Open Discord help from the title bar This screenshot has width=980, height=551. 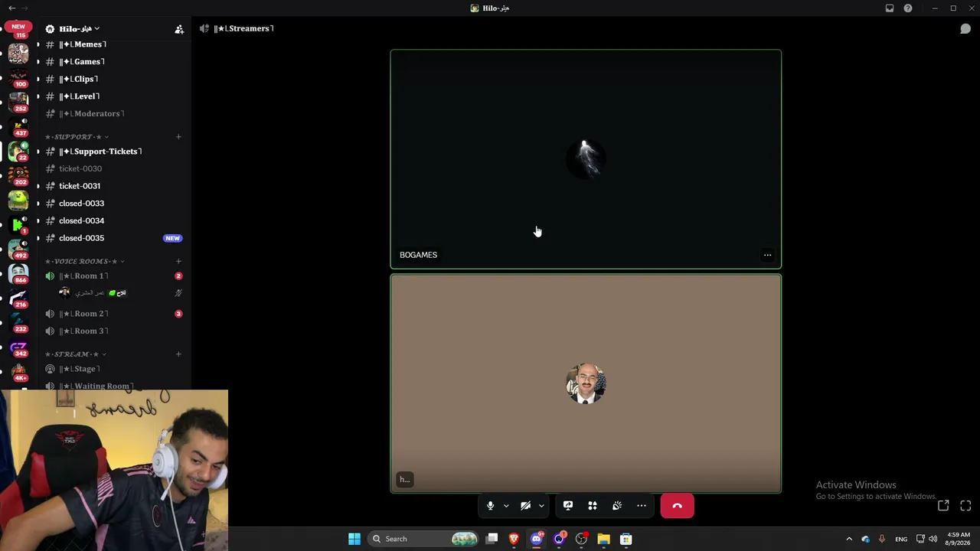908,8
